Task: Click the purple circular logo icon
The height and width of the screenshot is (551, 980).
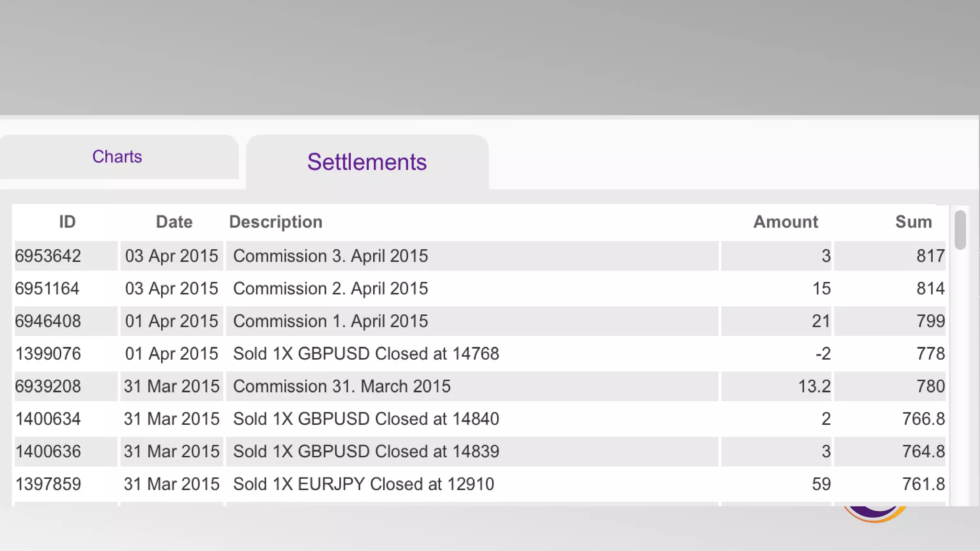Action: (x=875, y=513)
